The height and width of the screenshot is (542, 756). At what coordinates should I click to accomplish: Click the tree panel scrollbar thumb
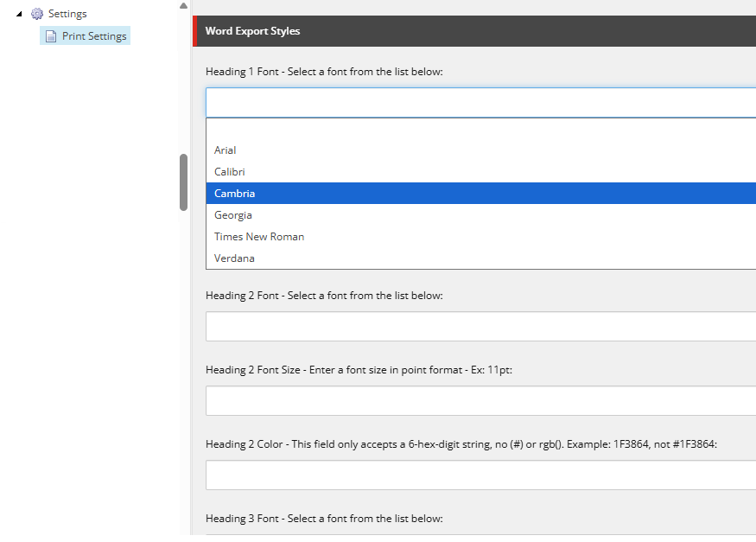183,182
